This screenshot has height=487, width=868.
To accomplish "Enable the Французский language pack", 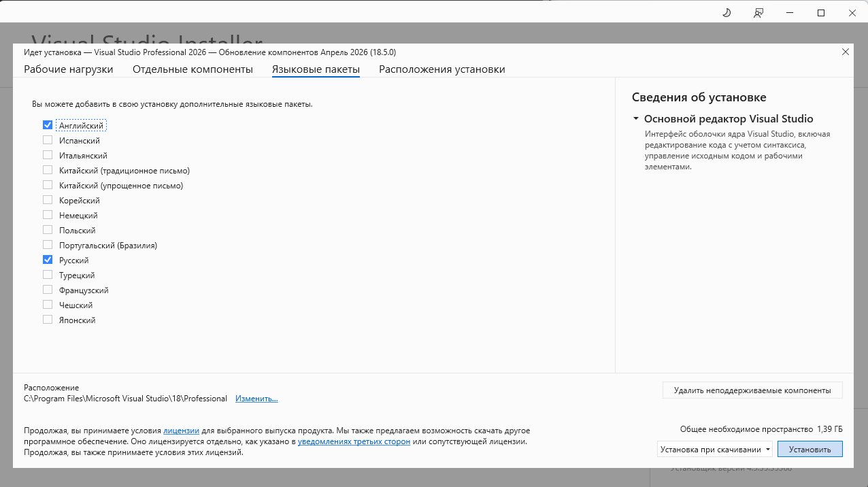I will [48, 290].
